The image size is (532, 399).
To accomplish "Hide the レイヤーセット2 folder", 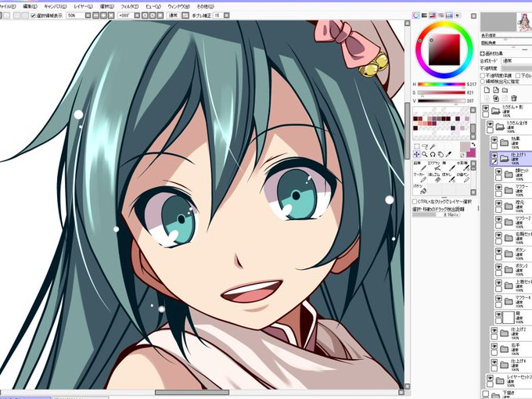I will (x=490, y=378).
